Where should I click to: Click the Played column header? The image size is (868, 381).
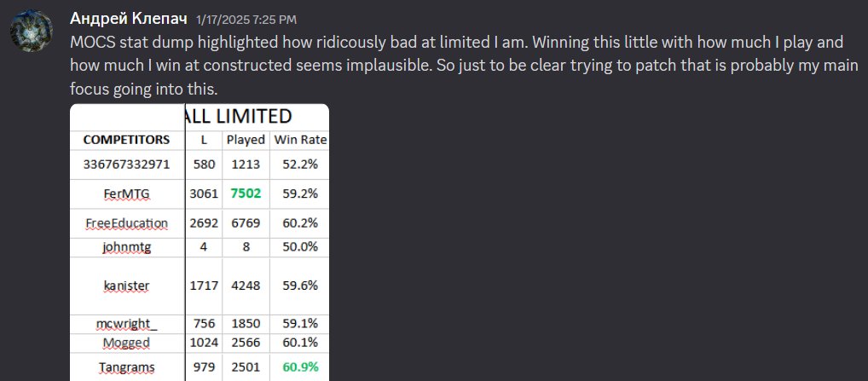[246, 141]
